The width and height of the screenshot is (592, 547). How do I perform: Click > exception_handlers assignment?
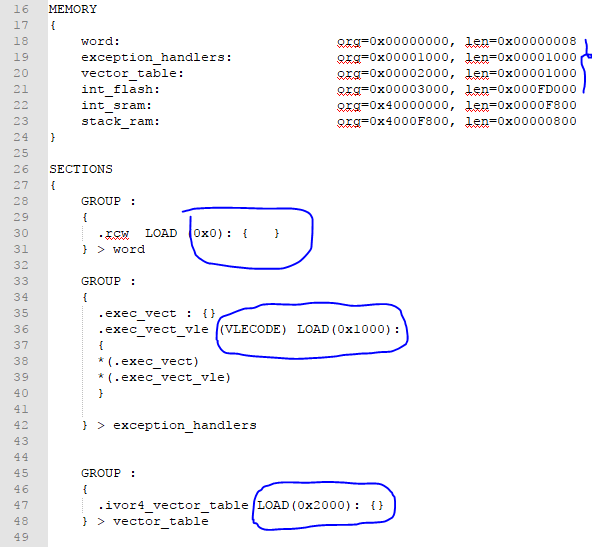coord(177,425)
